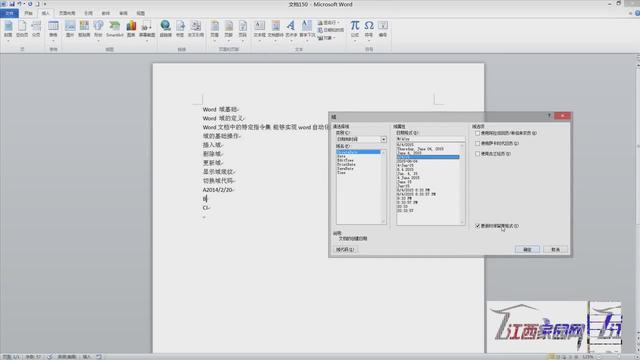Open the field category combo box

361,139
